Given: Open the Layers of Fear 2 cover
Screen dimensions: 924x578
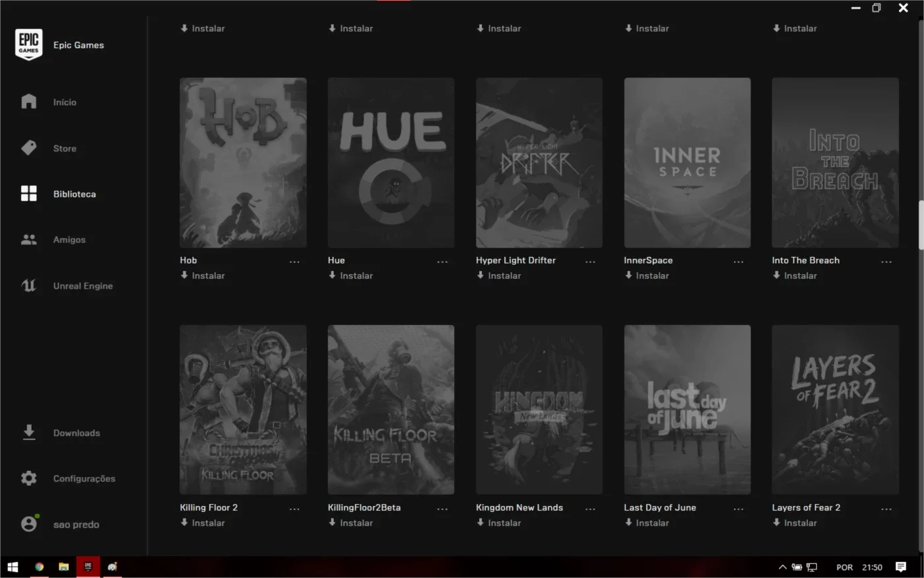Looking at the screenshot, I should click(836, 410).
